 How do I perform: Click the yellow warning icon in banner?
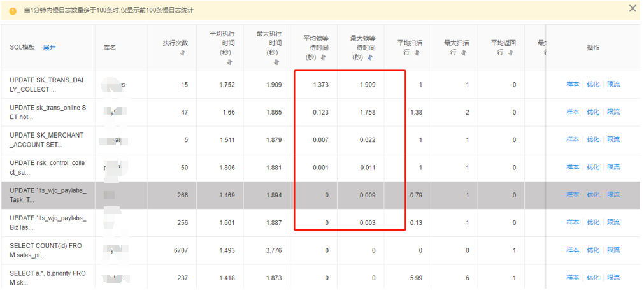click(x=13, y=11)
